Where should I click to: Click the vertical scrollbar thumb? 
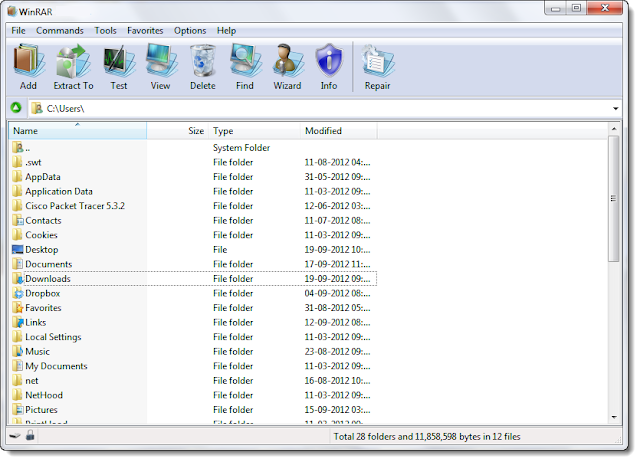pos(613,199)
